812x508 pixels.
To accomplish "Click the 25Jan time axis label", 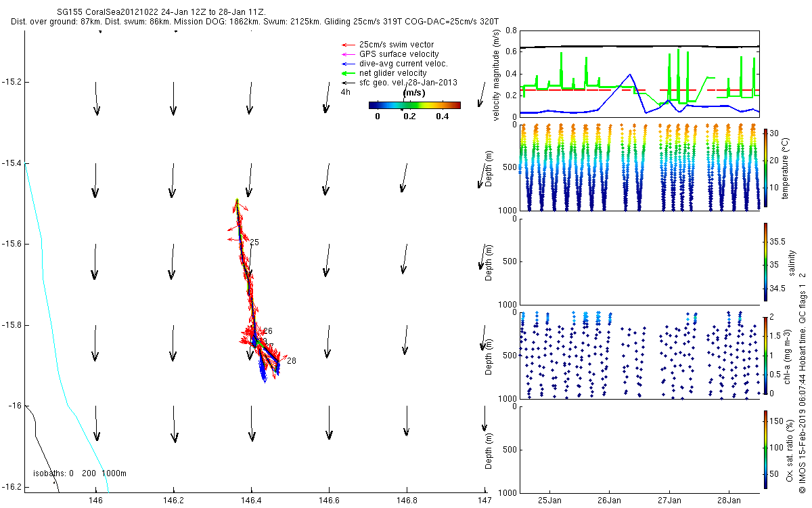I will click(x=549, y=501).
